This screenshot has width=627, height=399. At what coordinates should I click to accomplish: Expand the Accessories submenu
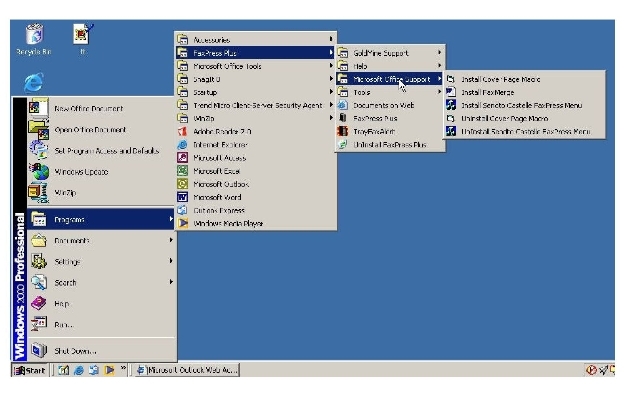click(x=256, y=40)
